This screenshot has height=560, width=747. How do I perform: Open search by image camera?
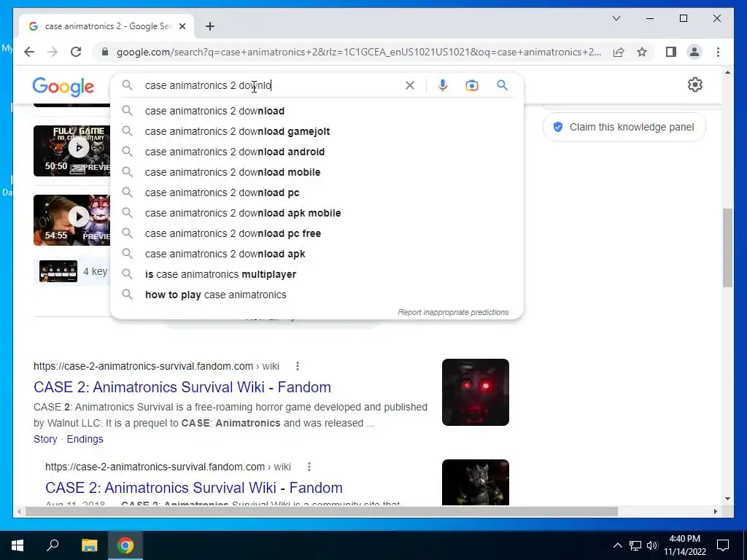coord(472,85)
